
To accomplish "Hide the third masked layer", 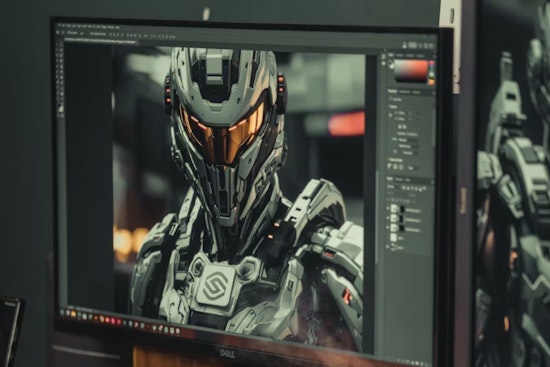I will (x=388, y=227).
